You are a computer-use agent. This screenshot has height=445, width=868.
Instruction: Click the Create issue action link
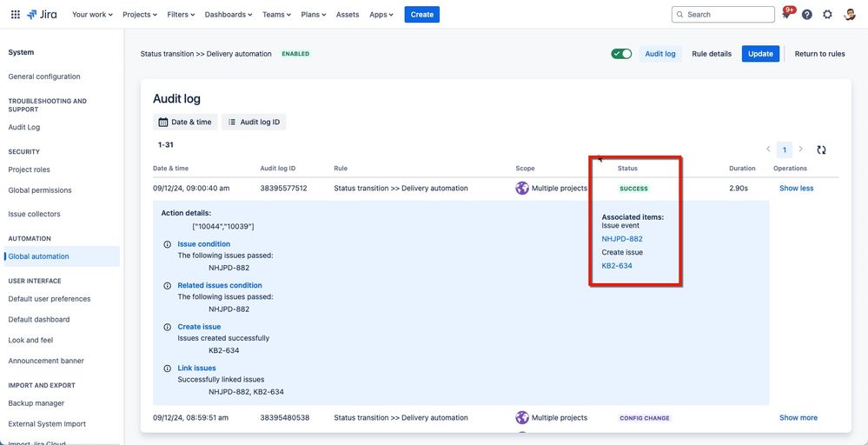coord(199,327)
